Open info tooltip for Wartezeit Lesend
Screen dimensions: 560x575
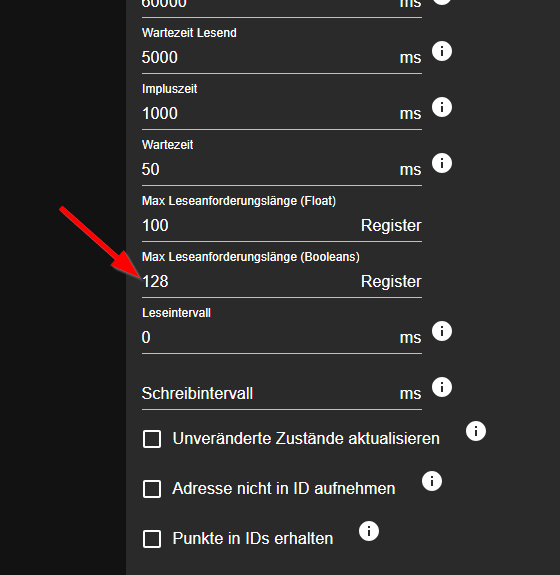tap(442, 51)
